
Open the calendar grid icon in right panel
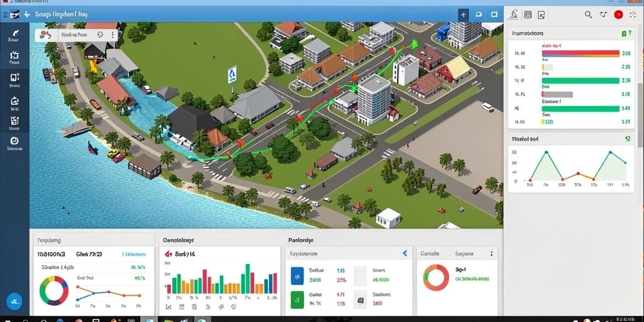pyautogui.click(x=528, y=15)
